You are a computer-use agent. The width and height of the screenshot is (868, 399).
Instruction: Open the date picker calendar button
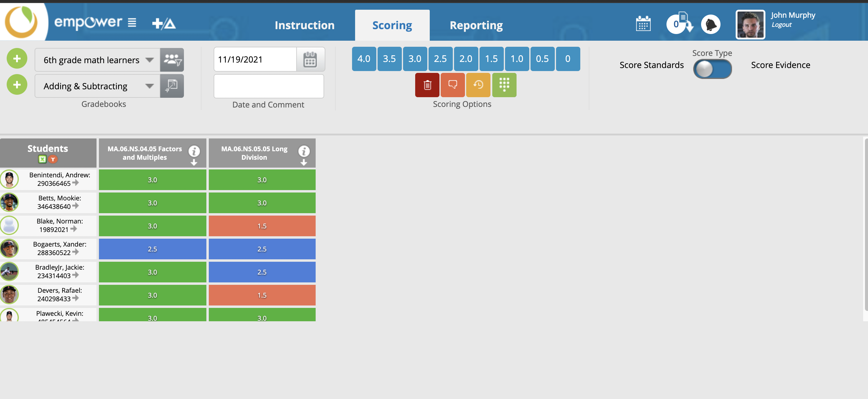pos(310,60)
